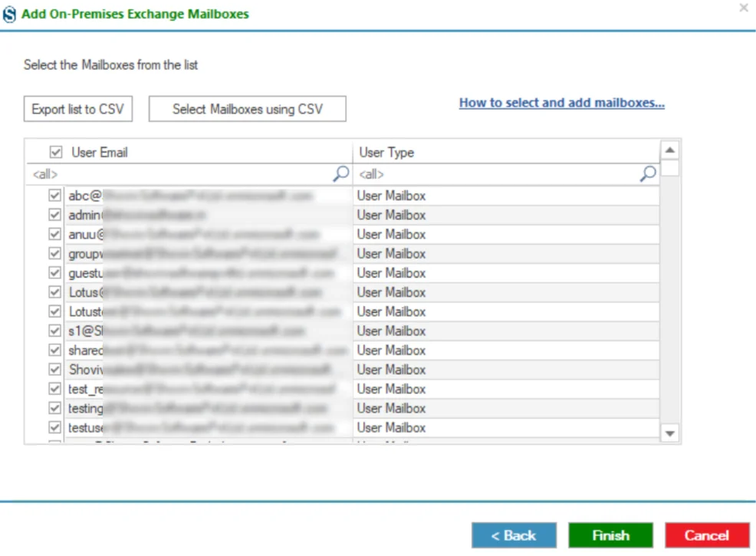This screenshot has width=756, height=556.
Task: Uncheck the testing mailbox checkbox
Action: tap(55, 408)
